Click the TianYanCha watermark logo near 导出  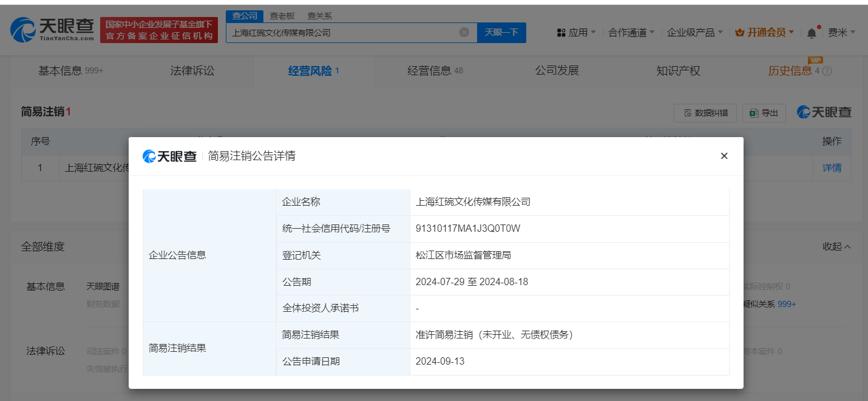click(x=824, y=112)
